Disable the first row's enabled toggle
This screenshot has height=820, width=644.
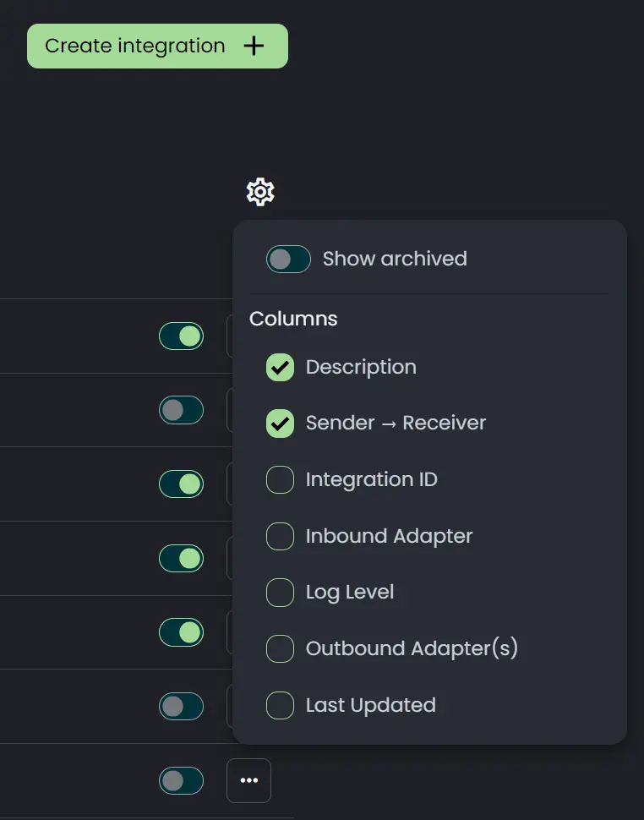pyautogui.click(x=182, y=336)
